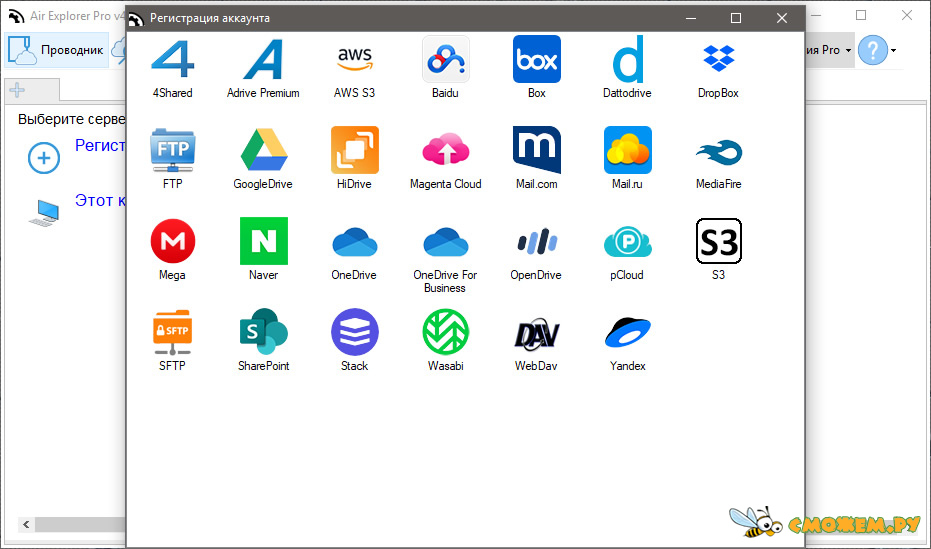Click the blue plus register-account icon
The image size is (931, 549).
click(x=44, y=158)
